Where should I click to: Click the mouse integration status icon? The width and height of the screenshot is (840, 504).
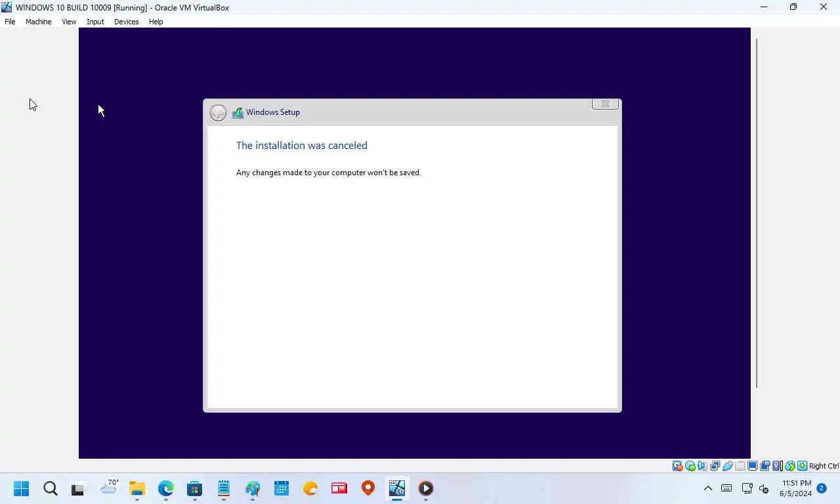click(x=790, y=466)
